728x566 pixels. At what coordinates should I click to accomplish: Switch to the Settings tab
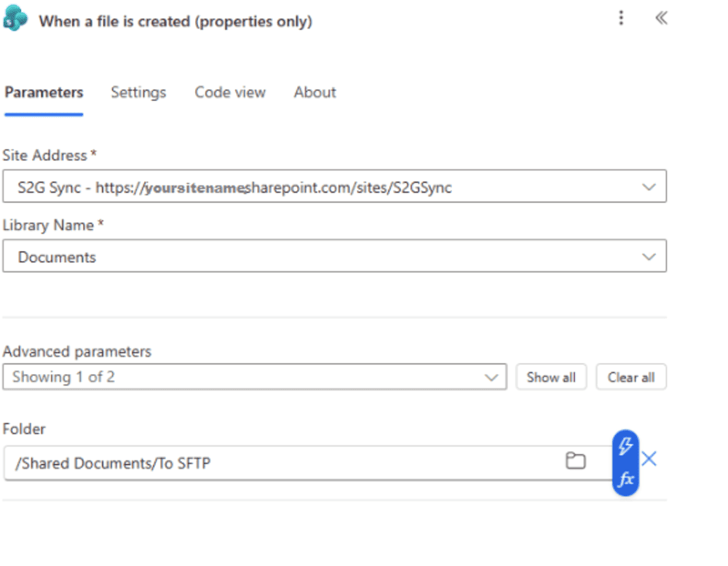[138, 92]
